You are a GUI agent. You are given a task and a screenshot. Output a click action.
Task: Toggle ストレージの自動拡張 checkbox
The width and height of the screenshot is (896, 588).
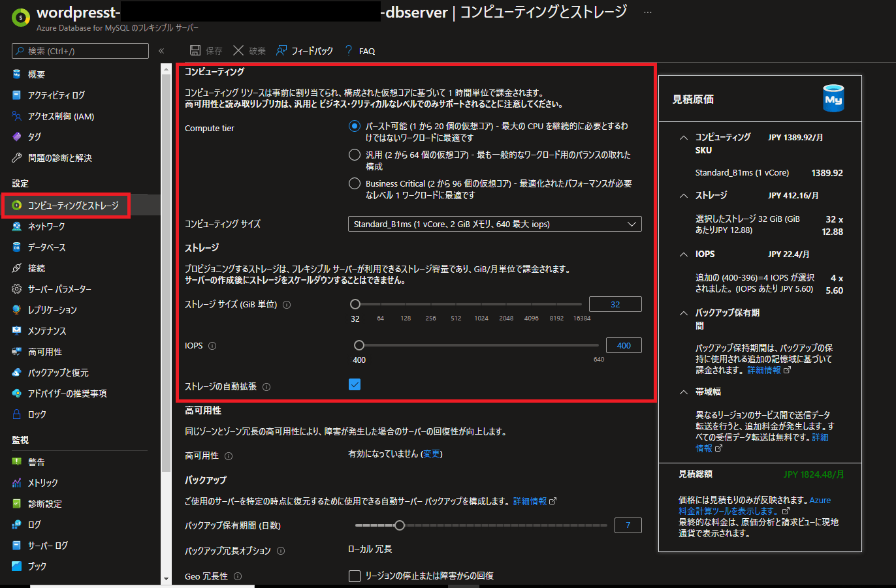click(355, 384)
